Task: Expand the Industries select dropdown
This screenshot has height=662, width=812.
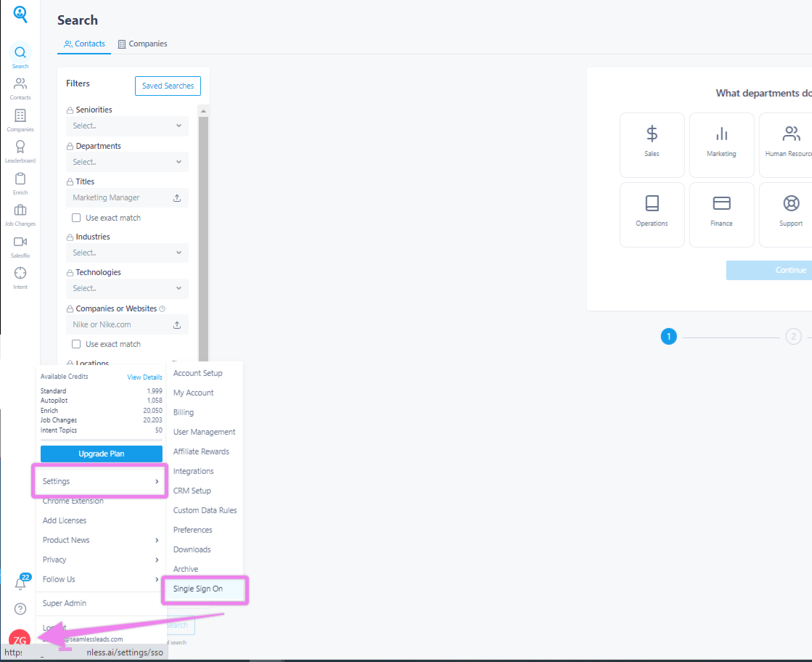Action: coord(127,253)
